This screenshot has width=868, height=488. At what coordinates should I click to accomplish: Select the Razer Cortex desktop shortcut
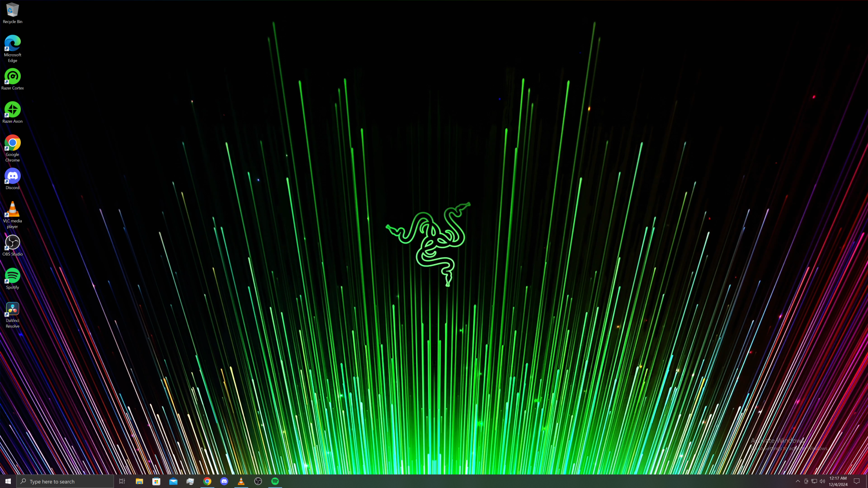click(13, 79)
